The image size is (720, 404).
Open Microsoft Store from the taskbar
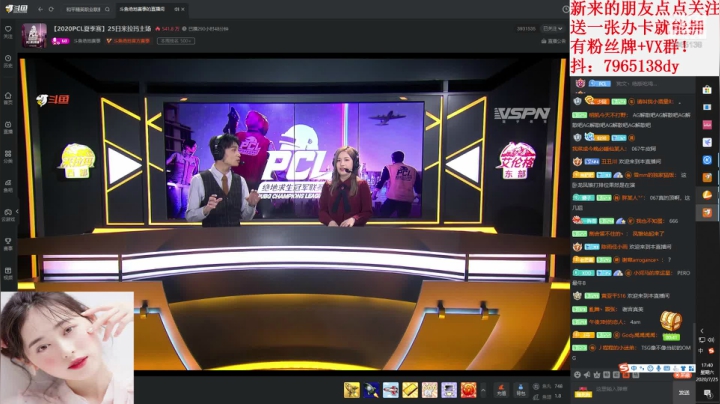707,90
